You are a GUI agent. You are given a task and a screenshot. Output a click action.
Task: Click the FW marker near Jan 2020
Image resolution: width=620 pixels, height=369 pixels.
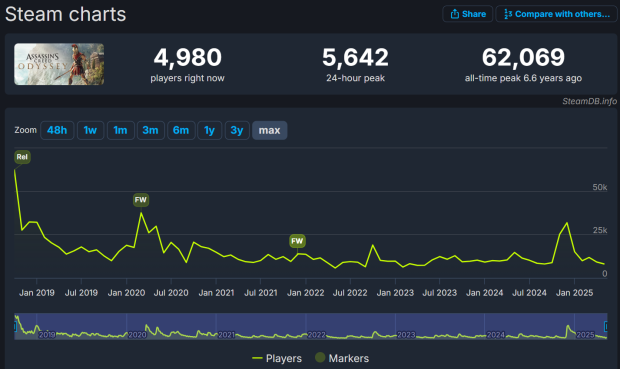141,200
